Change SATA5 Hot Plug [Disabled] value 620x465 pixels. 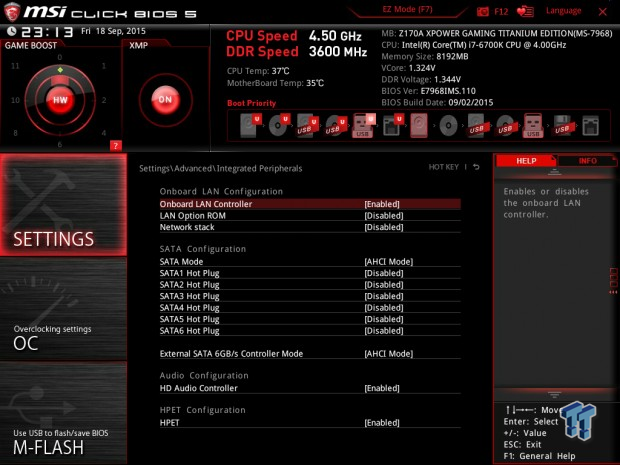tap(384, 319)
